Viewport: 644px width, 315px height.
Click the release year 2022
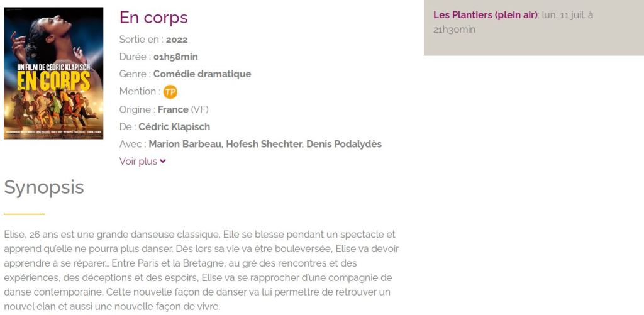177,40
